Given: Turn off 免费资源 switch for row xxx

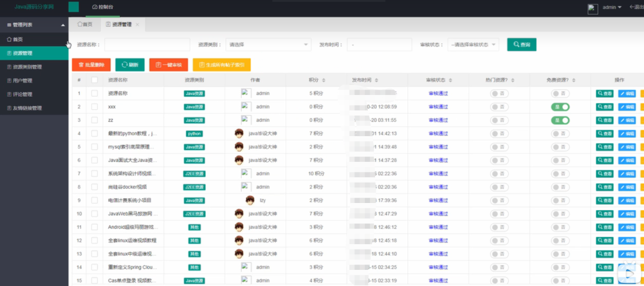Looking at the screenshot, I should coord(560,107).
